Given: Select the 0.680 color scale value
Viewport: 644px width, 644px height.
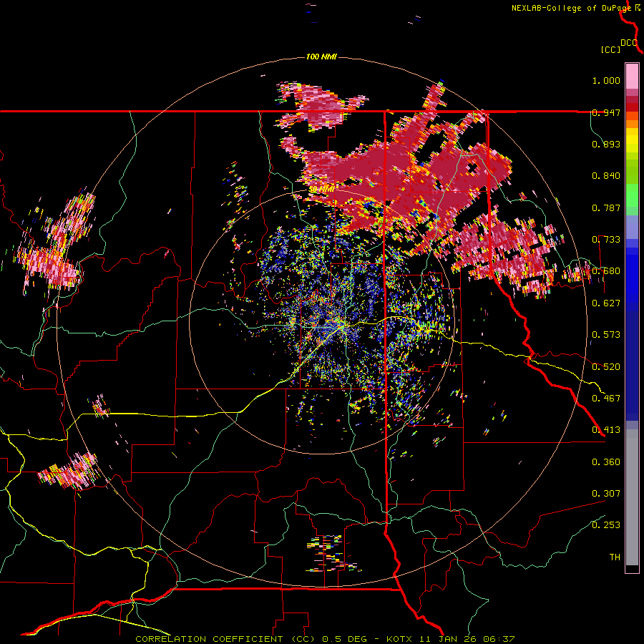Looking at the screenshot, I should pyautogui.click(x=606, y=271).
